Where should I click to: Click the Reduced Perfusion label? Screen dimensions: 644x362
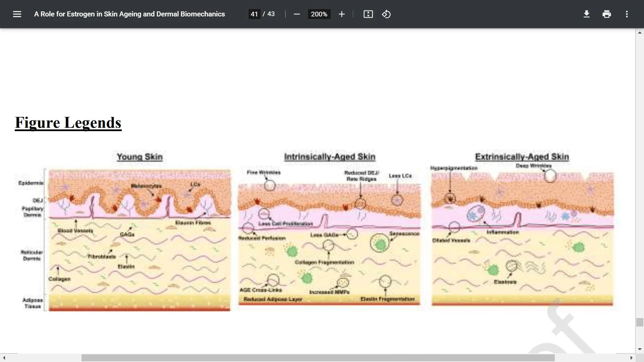pyautogui.click(x=262, y=238)
